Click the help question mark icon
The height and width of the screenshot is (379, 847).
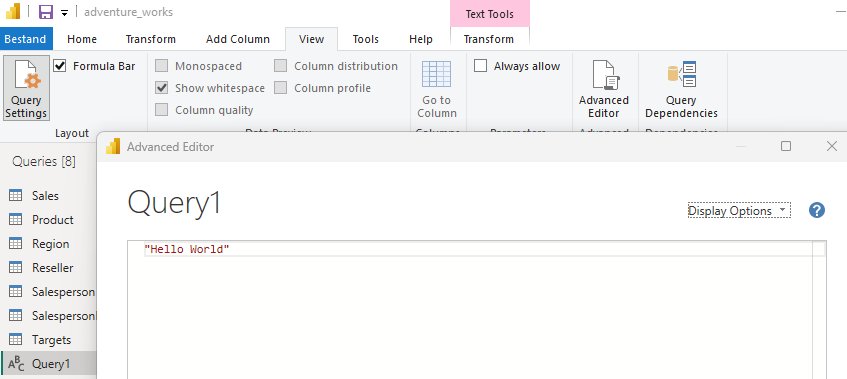pos(817,210)
